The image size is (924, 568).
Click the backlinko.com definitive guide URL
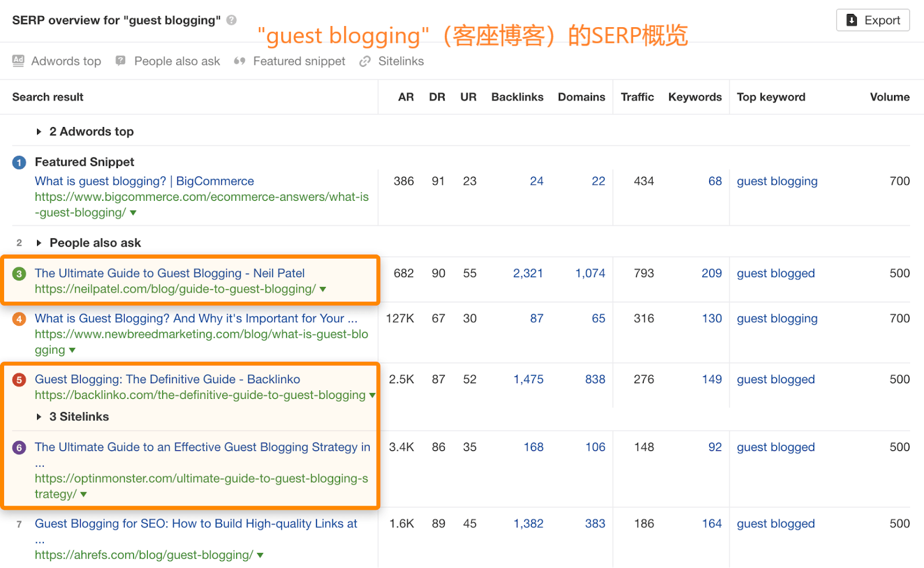(x=200, y=395)
